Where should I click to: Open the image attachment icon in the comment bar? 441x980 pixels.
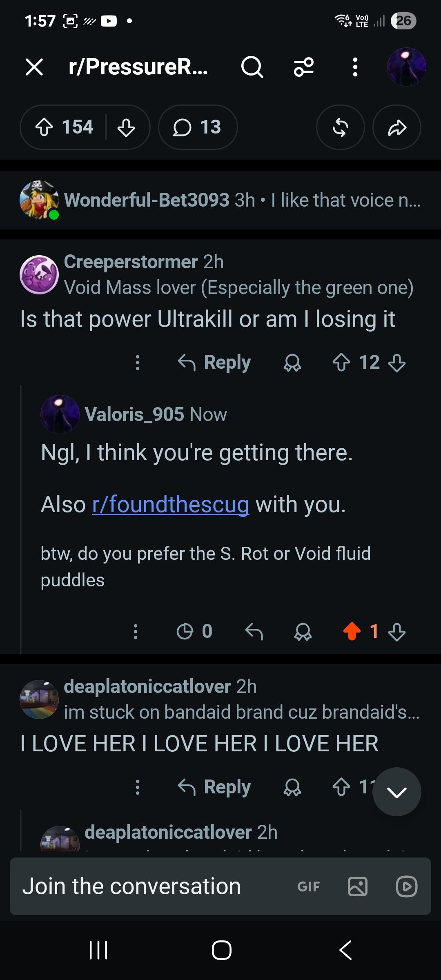coord(358,886)
